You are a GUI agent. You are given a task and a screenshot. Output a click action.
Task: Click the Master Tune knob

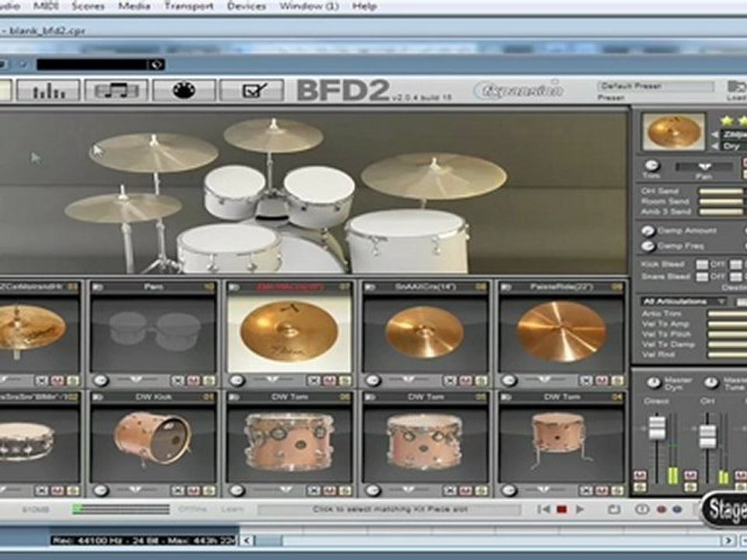[711, 383]
